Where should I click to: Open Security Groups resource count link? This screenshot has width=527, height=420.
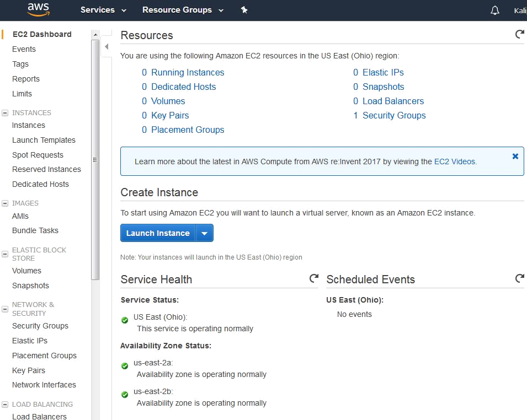point(393,115)
